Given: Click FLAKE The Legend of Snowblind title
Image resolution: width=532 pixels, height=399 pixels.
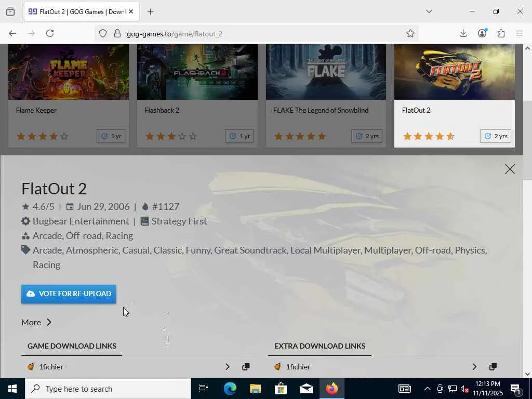Looking at the screenshot, I should [321, 110].
